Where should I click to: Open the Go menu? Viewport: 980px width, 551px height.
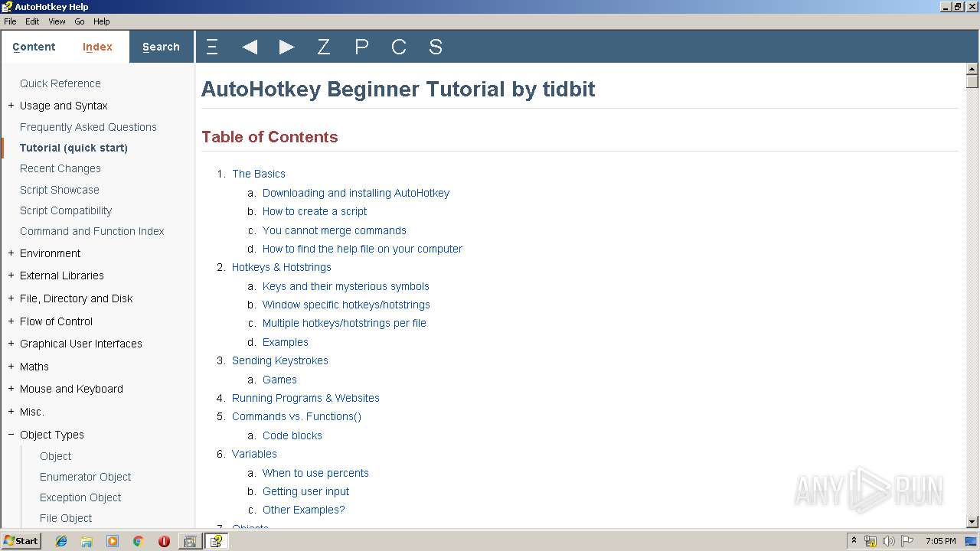[80, 21]
